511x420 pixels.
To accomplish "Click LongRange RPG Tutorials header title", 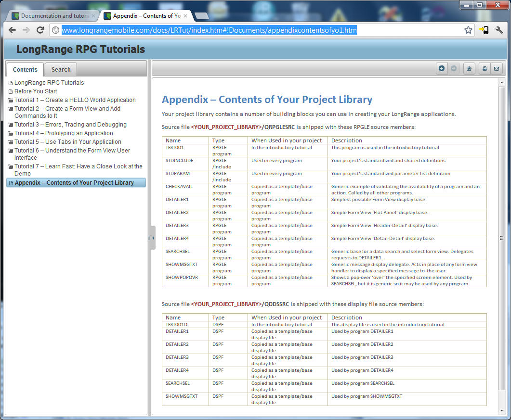I will coord(81,49).
